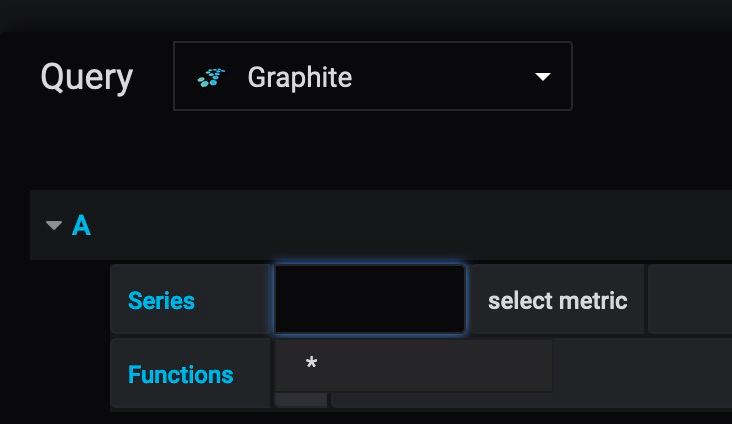This screenshot has width=732, height=424.
Task: Click the small segment beneath the asterisk
Action: [301, 400]
